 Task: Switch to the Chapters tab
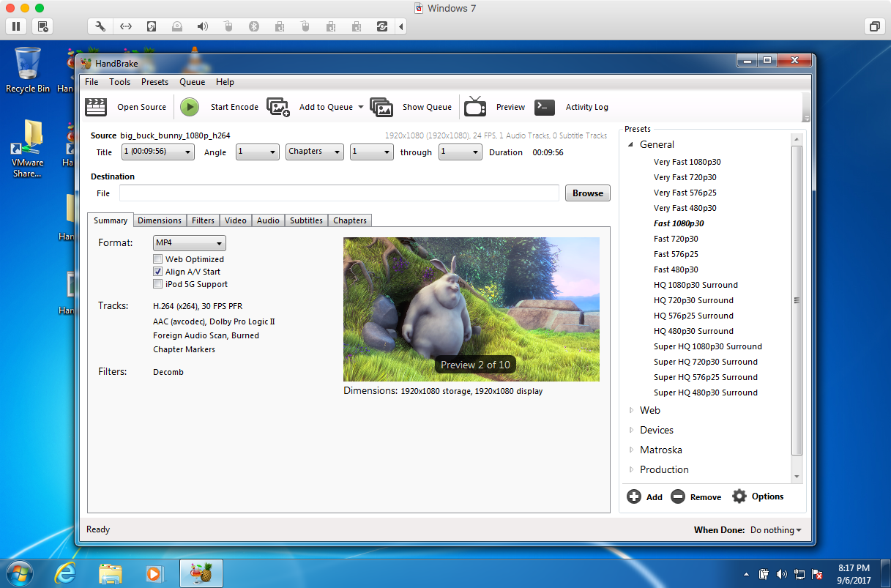point(350,220)
